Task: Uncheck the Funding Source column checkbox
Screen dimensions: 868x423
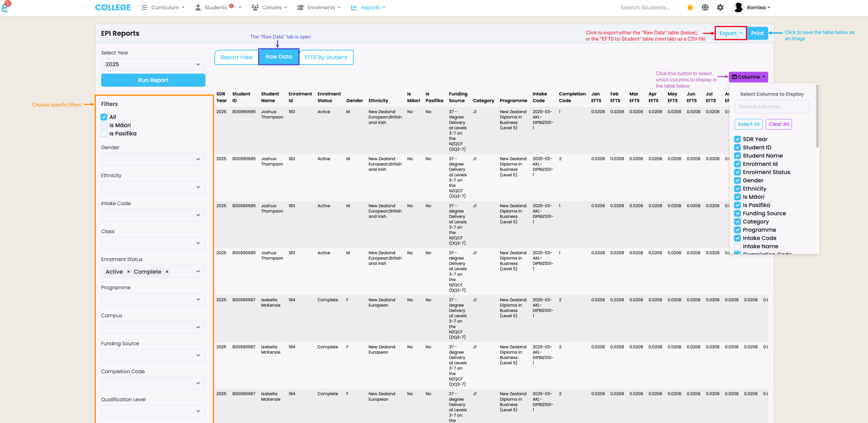Action: pos(737,214)
